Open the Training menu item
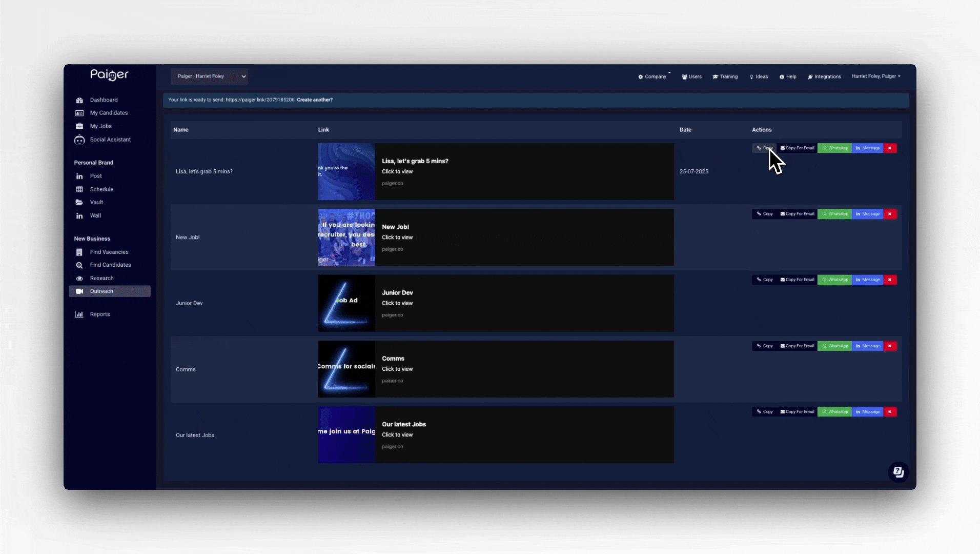Screen dimensions: 980x554 click(725, 76)
